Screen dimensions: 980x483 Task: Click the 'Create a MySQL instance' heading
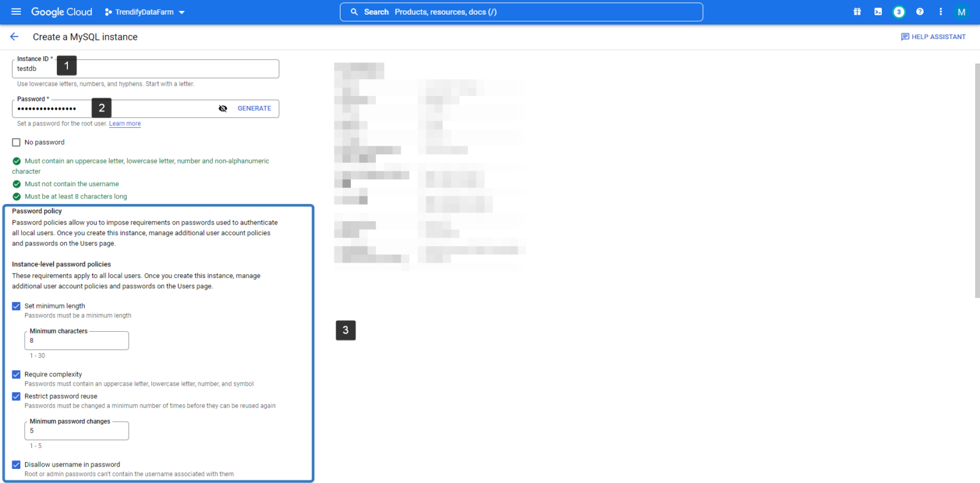click(85, 37)
